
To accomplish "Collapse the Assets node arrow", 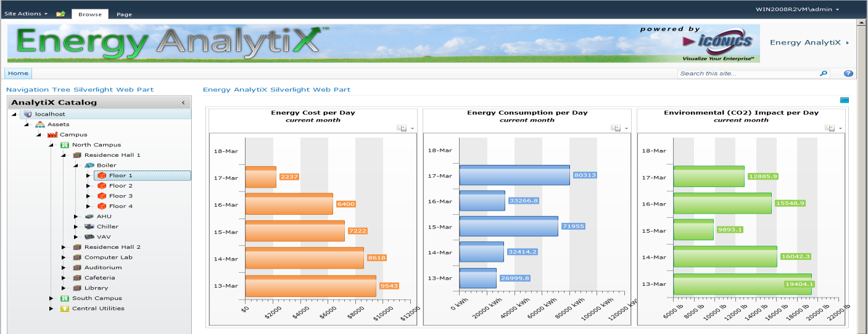I will [27, 124].
